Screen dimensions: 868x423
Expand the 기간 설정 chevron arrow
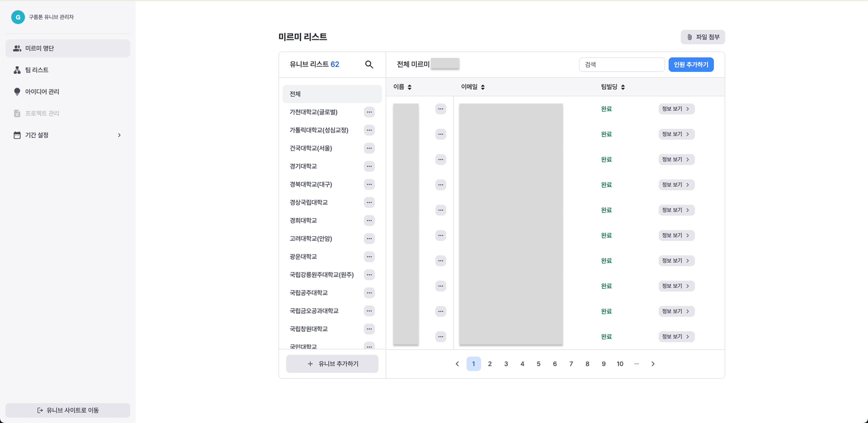tap(119, 135)
